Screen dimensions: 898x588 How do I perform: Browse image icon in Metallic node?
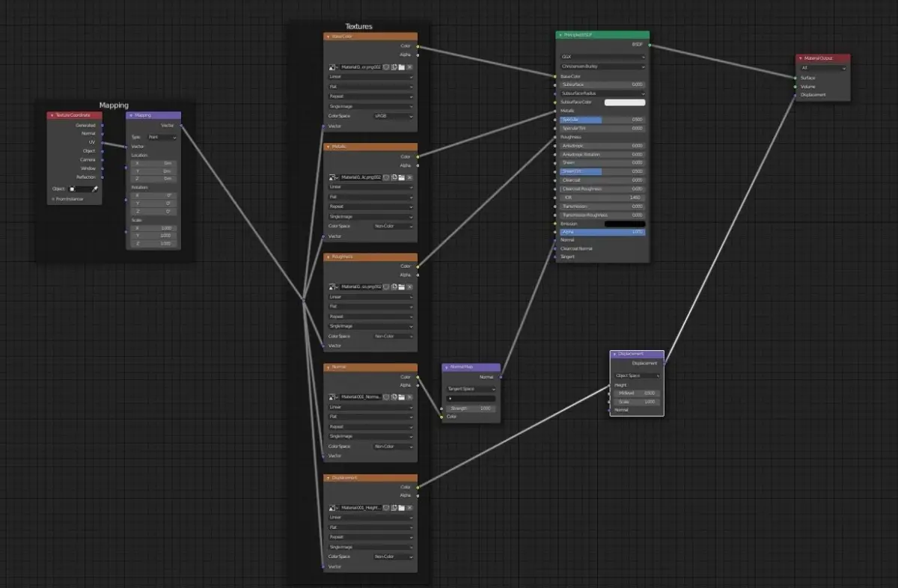[332, 177]
